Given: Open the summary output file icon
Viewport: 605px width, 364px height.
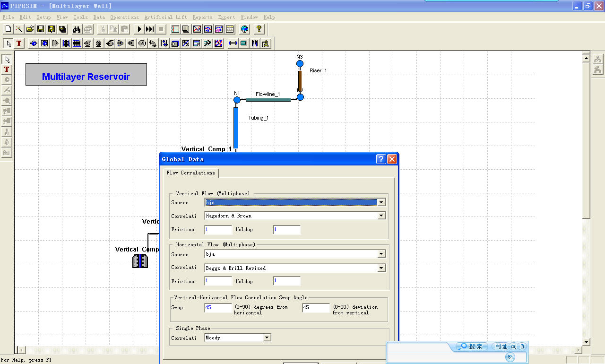Looking at the screenshot, I should (175, 29).
